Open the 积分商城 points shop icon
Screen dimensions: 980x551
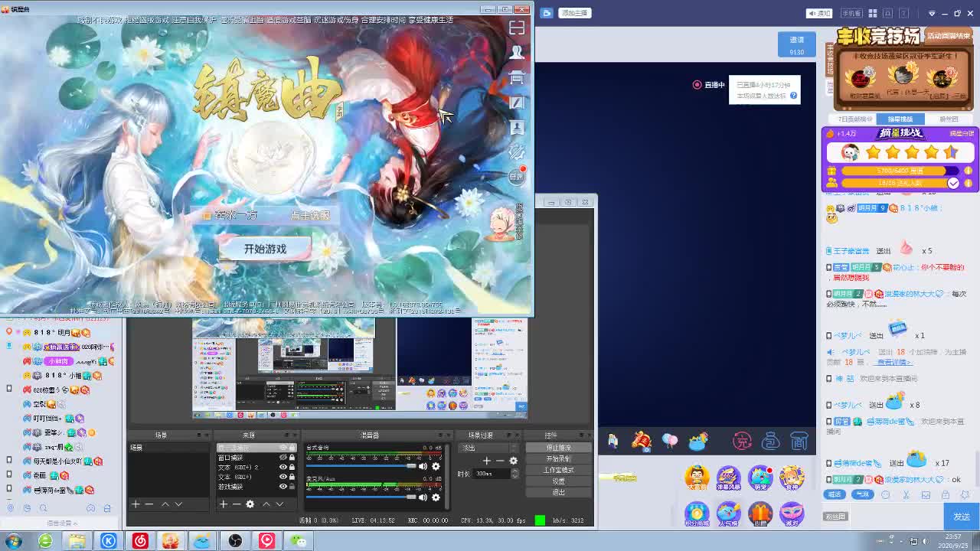pyautogui.click(x=697, y=514)
